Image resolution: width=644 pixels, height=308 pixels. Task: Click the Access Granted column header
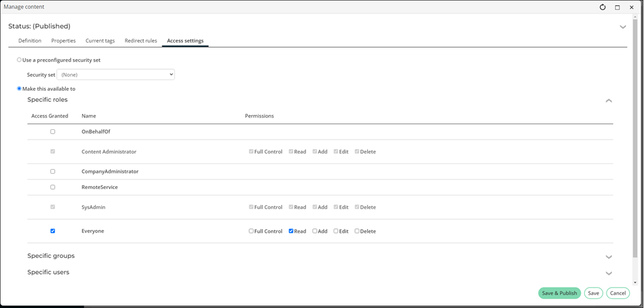coord(50,116)
